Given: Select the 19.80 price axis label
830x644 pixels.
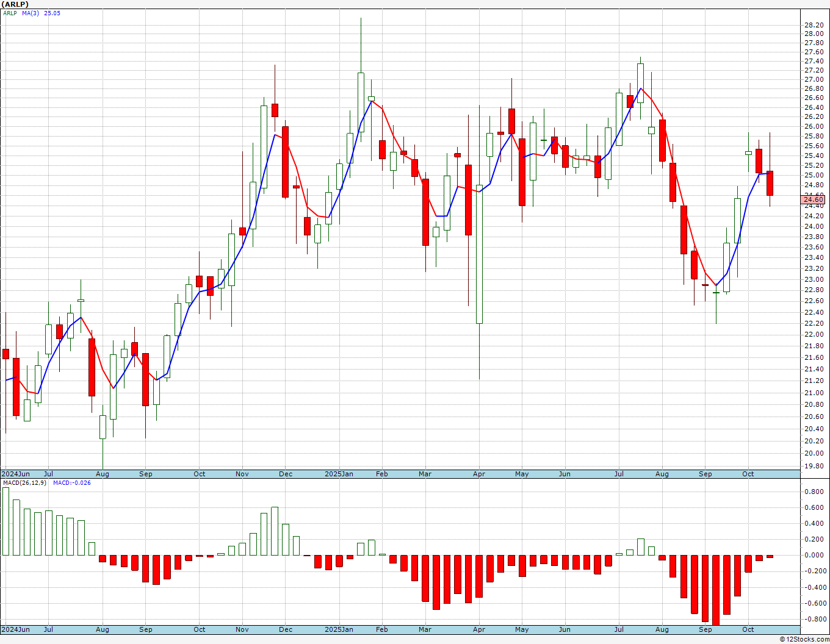Looking at the screenshot, I should (814, 466).
